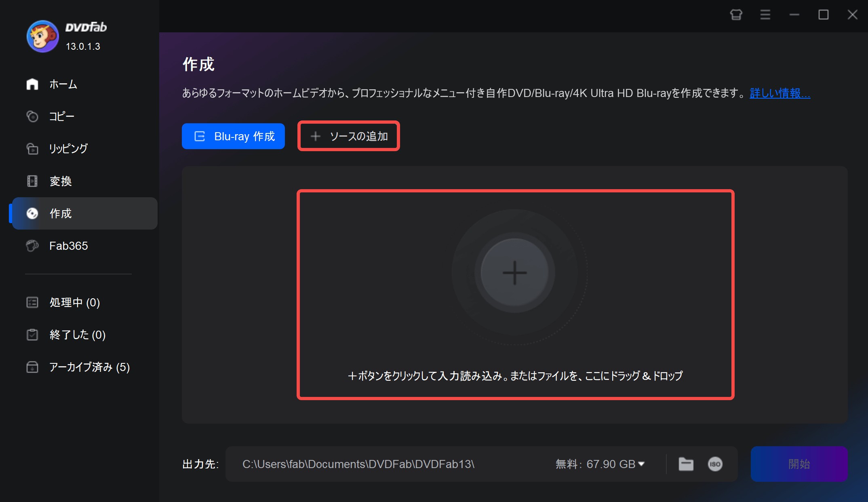Select the 変換 film converter icon
Viewport: 868px width, 502px height.
coord(32,181)
